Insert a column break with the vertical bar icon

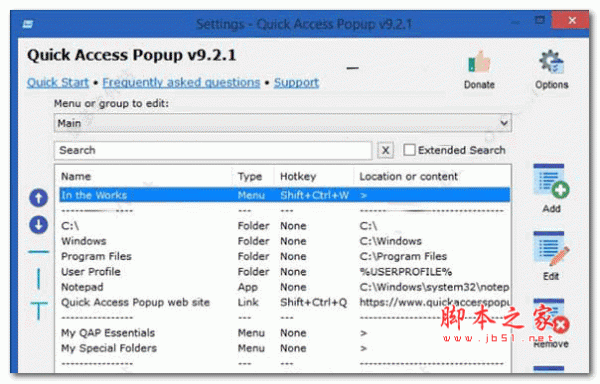click(x=38, y=278)
